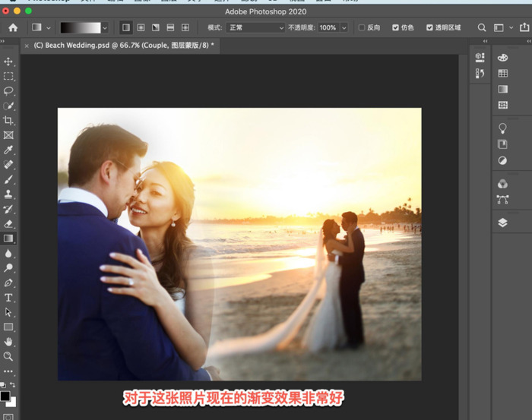
Task: Select the Spot Healing Brush tool
Action: 8,165
